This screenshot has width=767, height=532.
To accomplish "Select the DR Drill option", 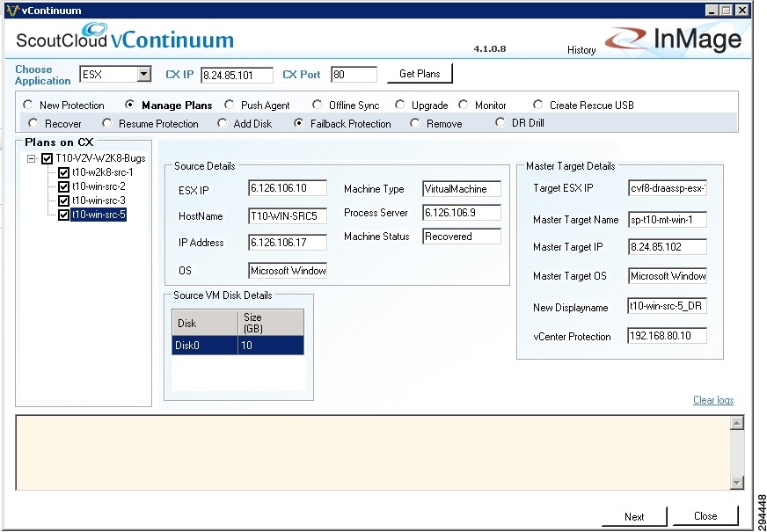I will (500, 122).
